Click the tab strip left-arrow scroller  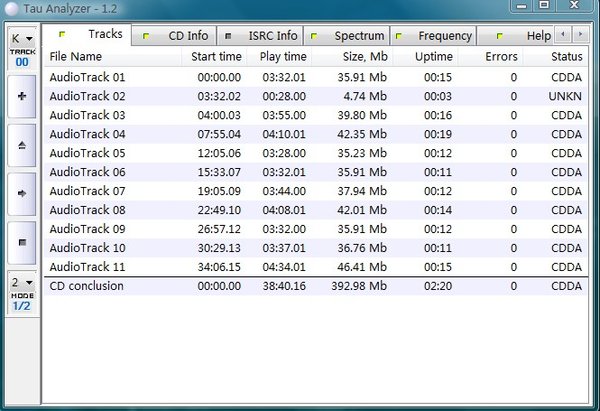point(562,34)
